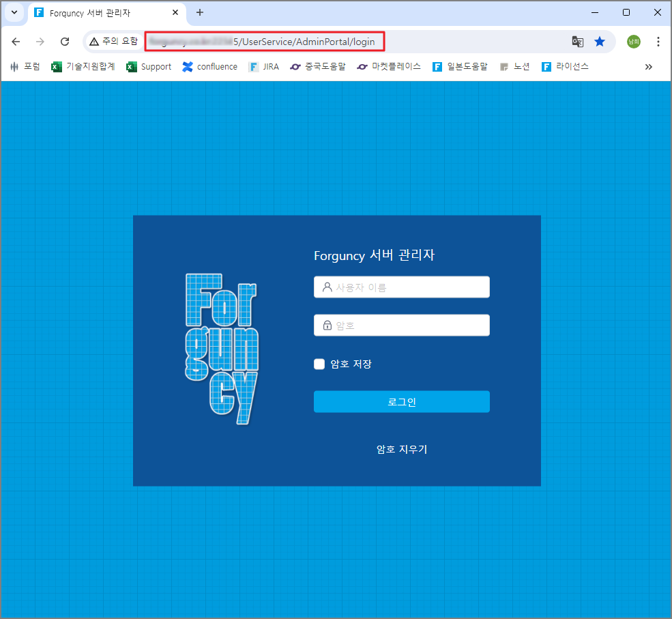Close the Forguncy tab
The width and height of the screenshot is (672, 619).
(x=175, y=12)
